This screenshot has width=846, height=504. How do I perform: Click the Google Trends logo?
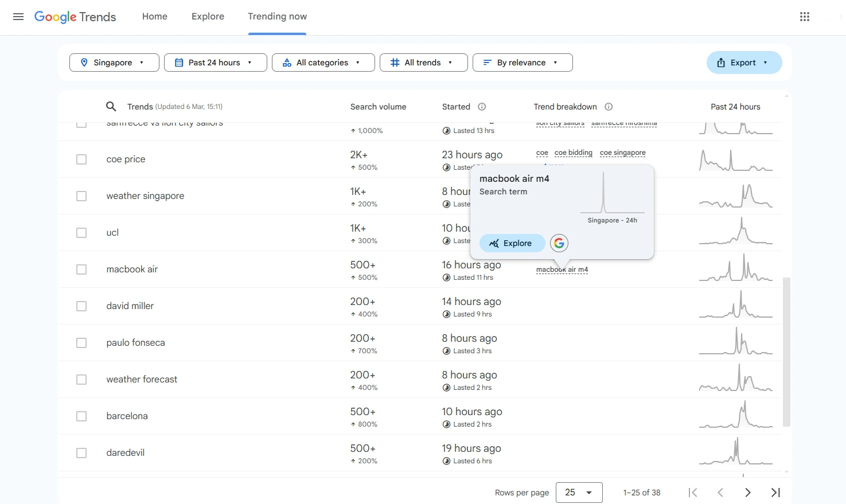point(75,17)
